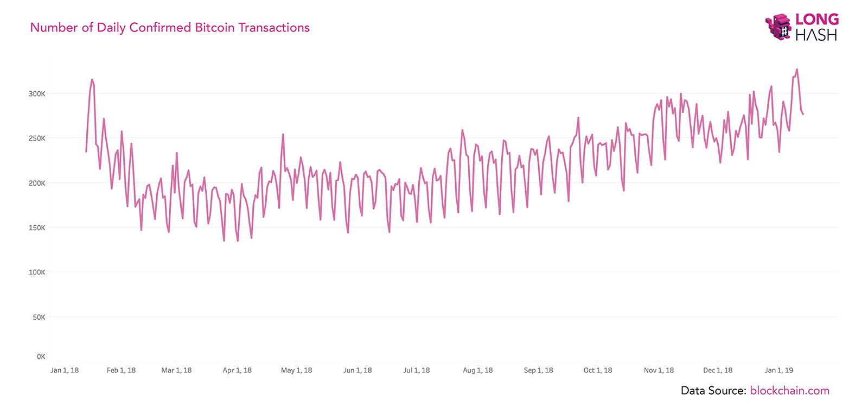
Task: Click the 'Oct 1, 18' date marker
Action: pyautogui.click(x=597, y=371)
